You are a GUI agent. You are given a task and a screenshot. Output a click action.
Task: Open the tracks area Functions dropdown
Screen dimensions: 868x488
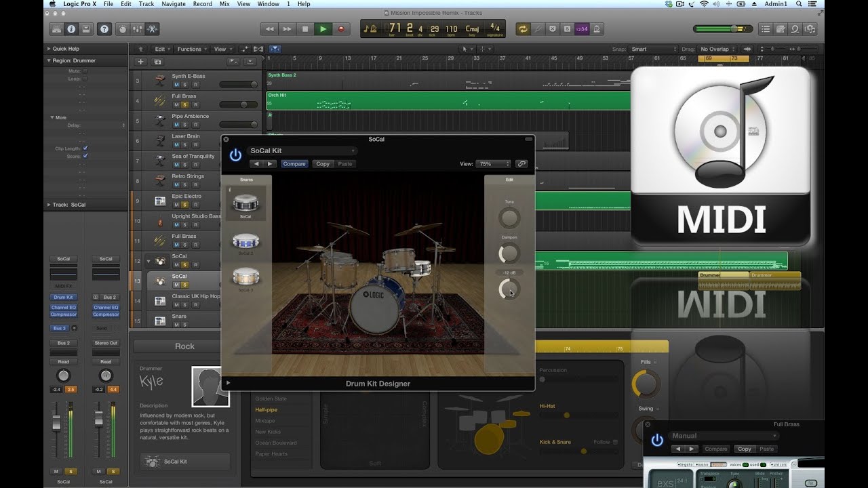click(x=191, y=49)
